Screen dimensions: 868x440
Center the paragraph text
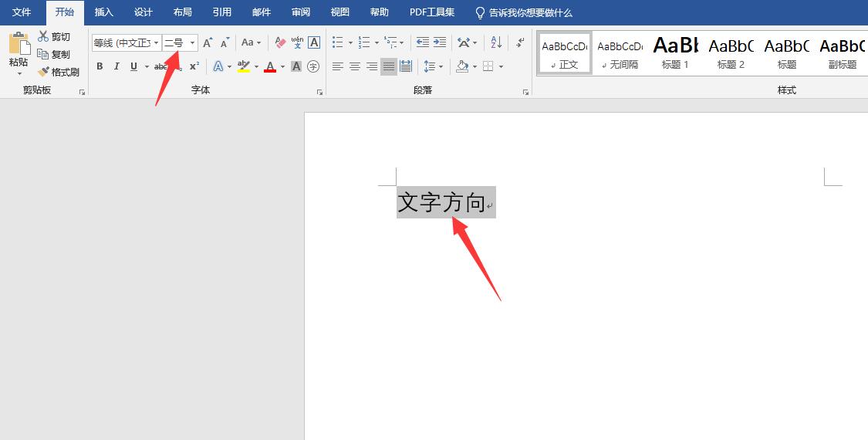click(355, 66)
